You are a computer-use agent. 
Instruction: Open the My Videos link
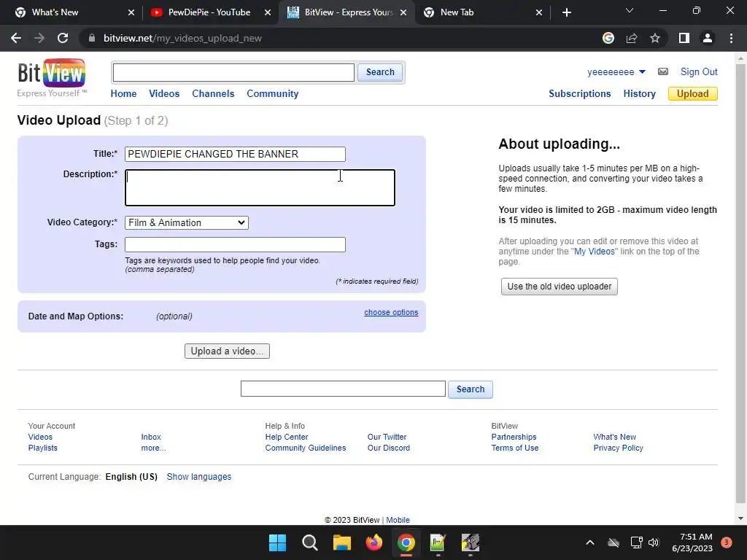click(x=594, y=252)
